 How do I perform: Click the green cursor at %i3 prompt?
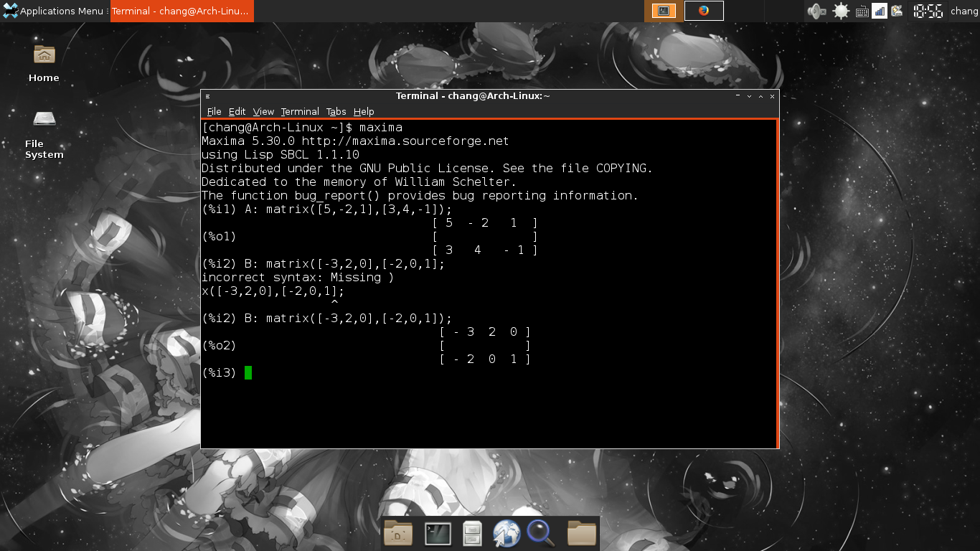tap(248, 372)
